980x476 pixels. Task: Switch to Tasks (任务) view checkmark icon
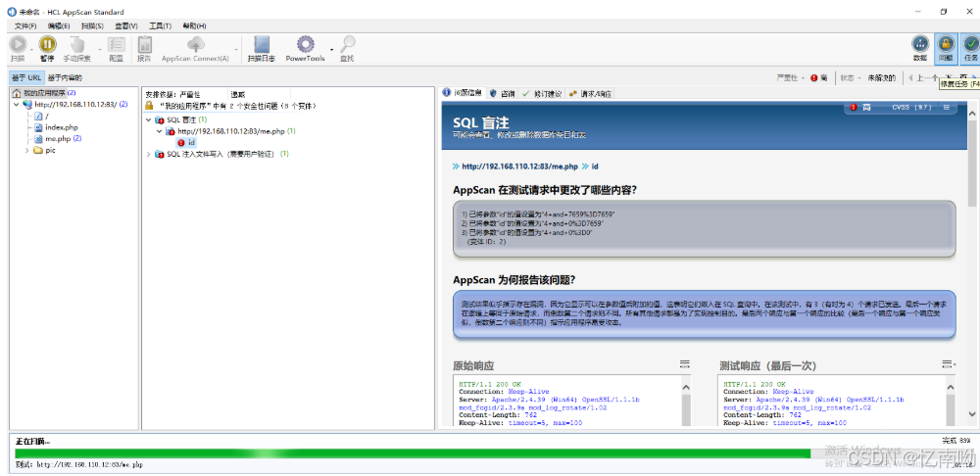970,44
